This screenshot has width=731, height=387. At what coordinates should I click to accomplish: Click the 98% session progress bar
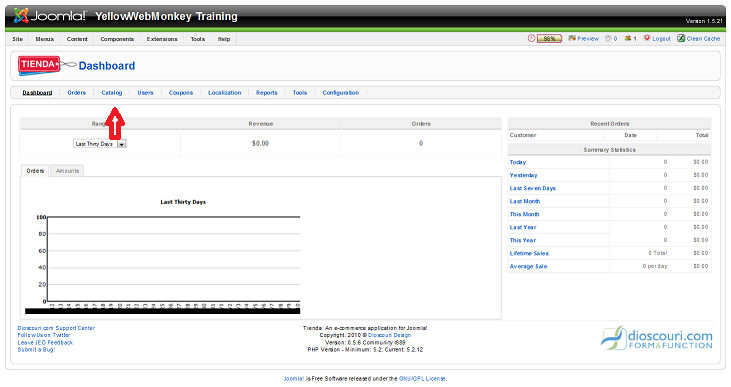549,39
